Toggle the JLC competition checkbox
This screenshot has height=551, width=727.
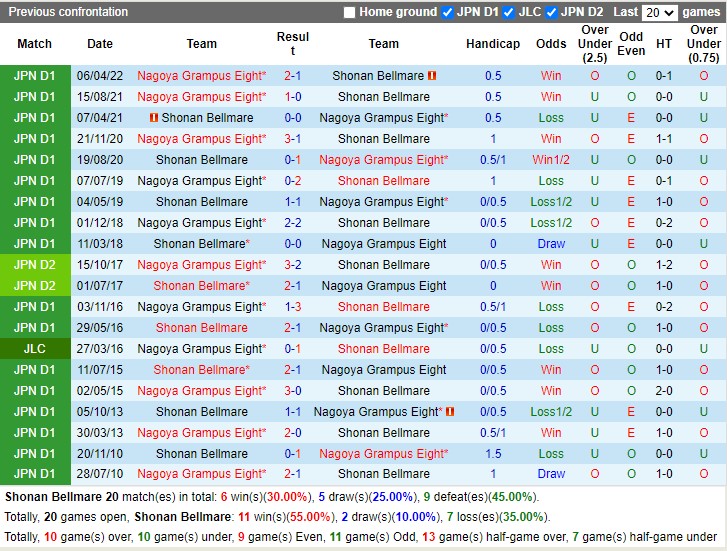509,12
